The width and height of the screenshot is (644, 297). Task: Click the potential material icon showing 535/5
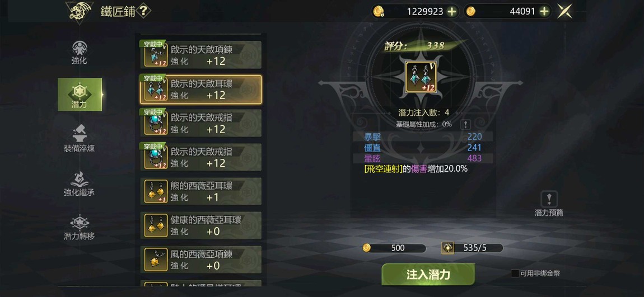(447, 248)
